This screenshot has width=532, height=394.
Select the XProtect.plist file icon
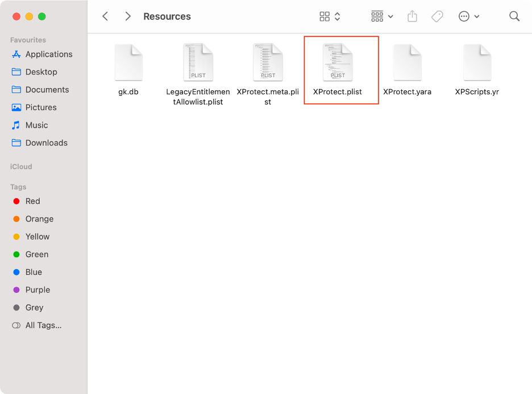point(338,62)
